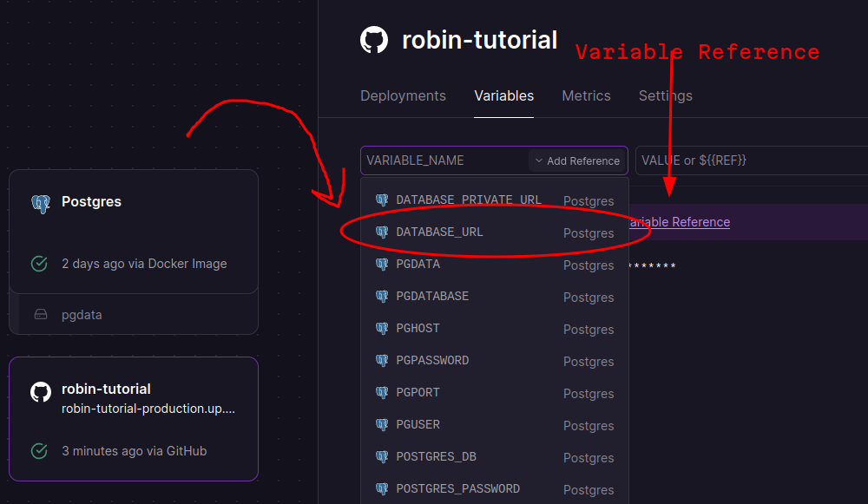The height and width of the screenshot is (504, 868).
Task: Switch to the Deployments tab
Action: (403, 96)
